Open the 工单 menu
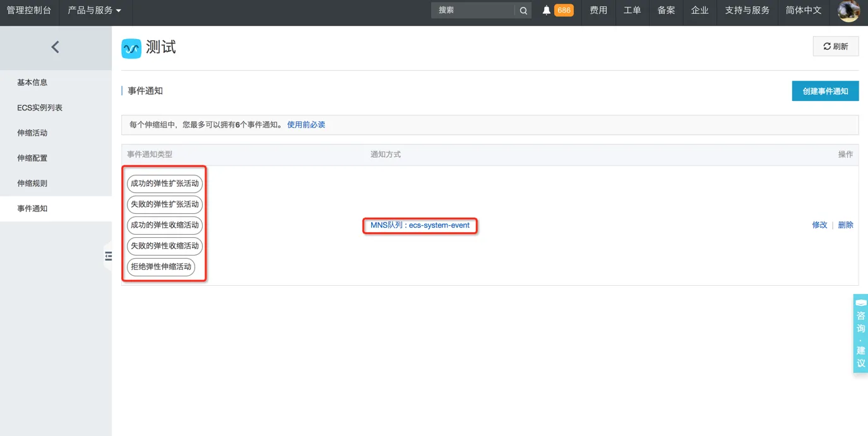Image resolution: width=868 pixels, height=436 pixels. pos(632,10)
